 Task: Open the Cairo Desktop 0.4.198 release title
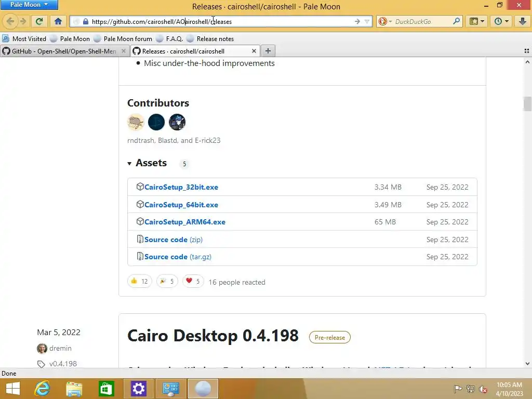(x=212, y=336)
